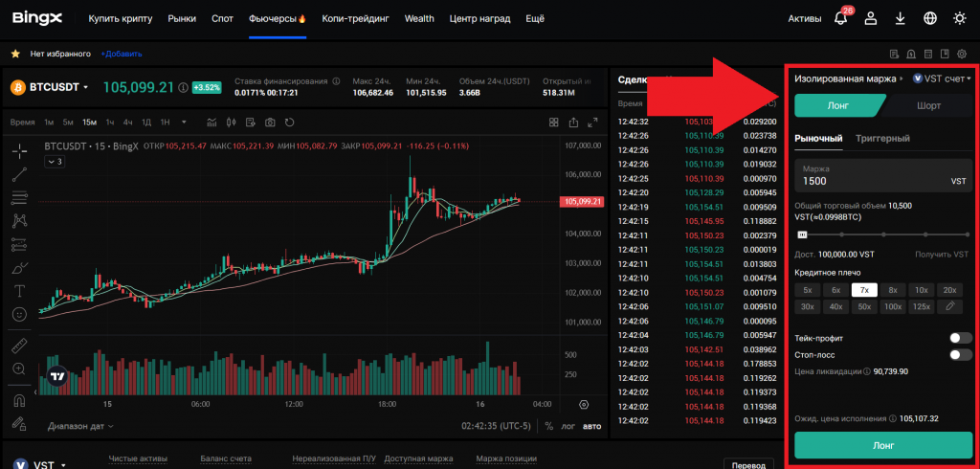
Task: Open the app download icon
Action: 900,19
